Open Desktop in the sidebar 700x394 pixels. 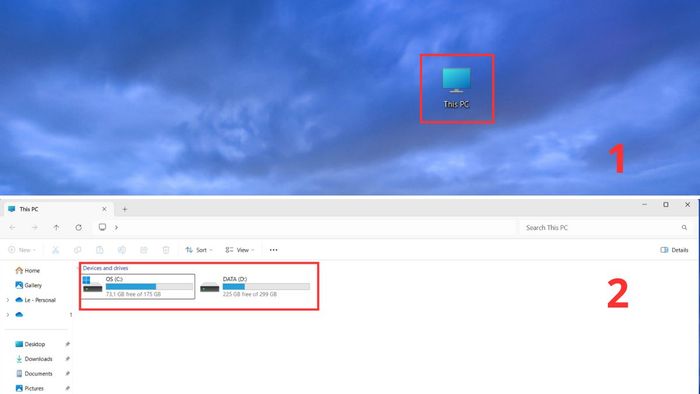30,344
